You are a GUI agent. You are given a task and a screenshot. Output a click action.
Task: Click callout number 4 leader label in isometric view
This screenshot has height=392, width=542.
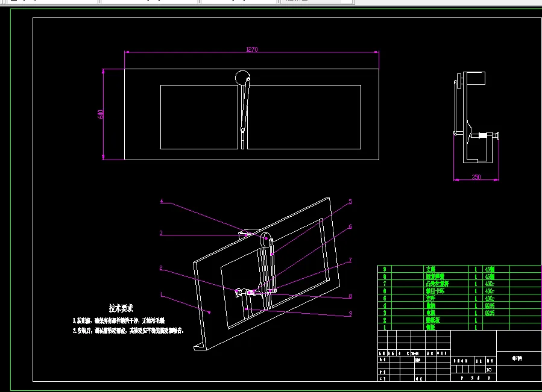[162, 201]
